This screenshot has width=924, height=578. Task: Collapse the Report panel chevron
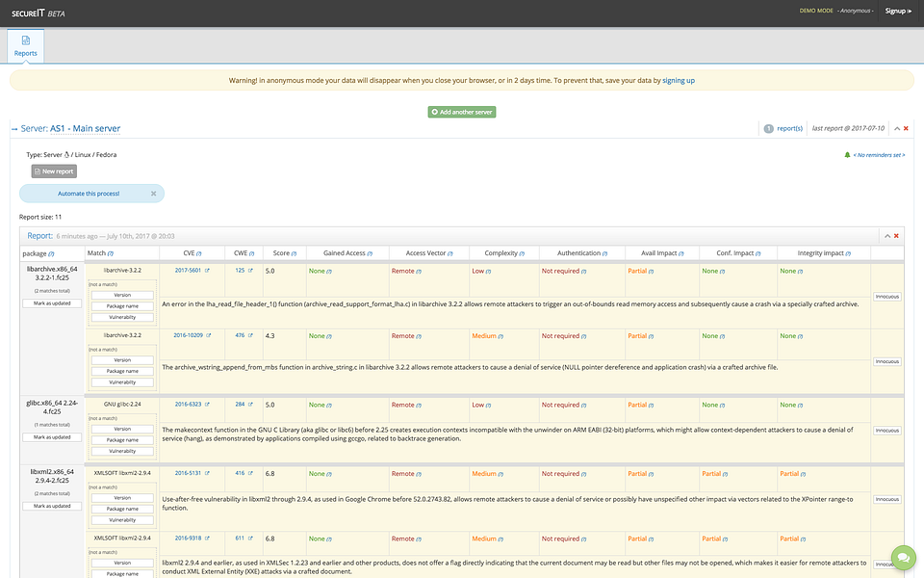(886, 236)
